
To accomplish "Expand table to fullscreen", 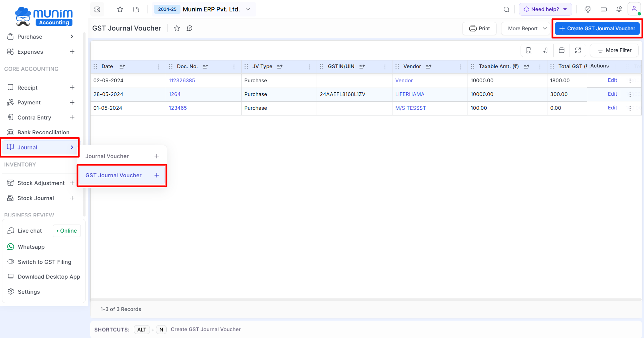I will (578, 50).
